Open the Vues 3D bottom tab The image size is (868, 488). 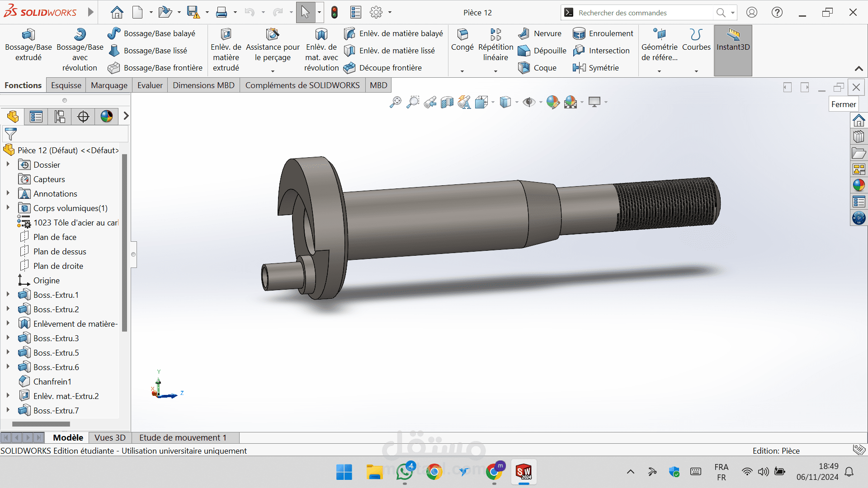tap(110, 437)
